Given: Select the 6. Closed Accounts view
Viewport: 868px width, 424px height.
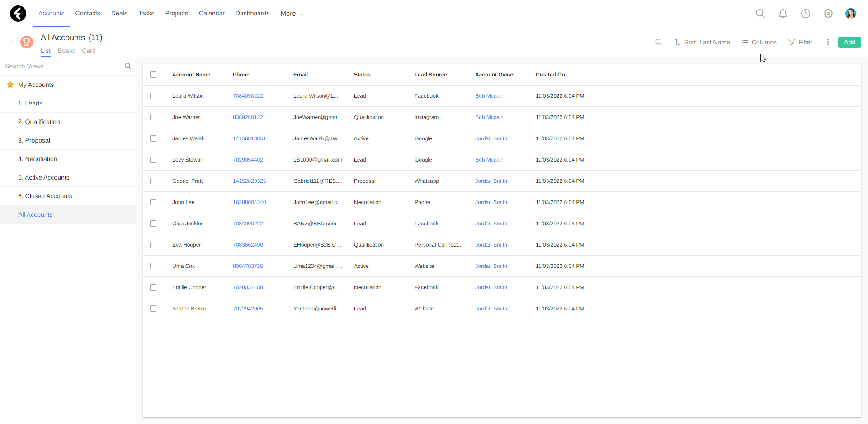Looking at the screenshot, I should (68, 196).
